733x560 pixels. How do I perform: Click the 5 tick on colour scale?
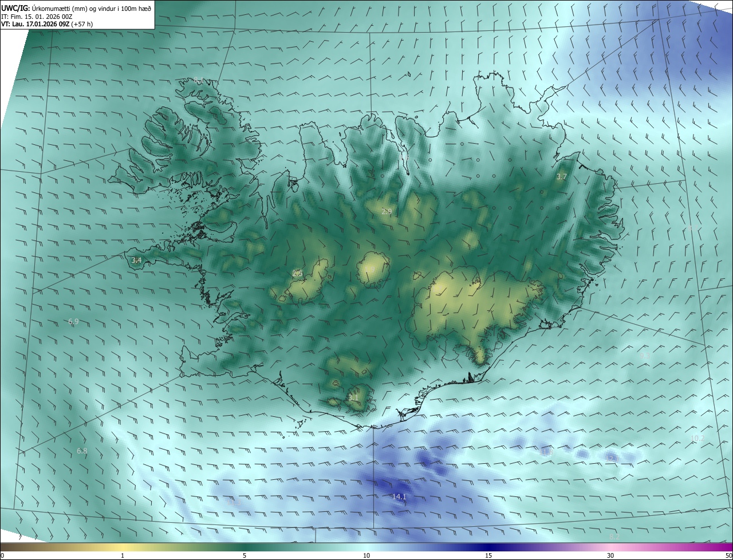[x=245, y=555]
